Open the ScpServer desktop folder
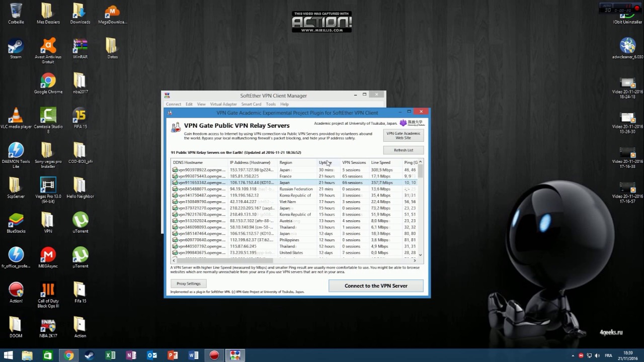Viewport: 644px width, 362px height. [16, 188]
